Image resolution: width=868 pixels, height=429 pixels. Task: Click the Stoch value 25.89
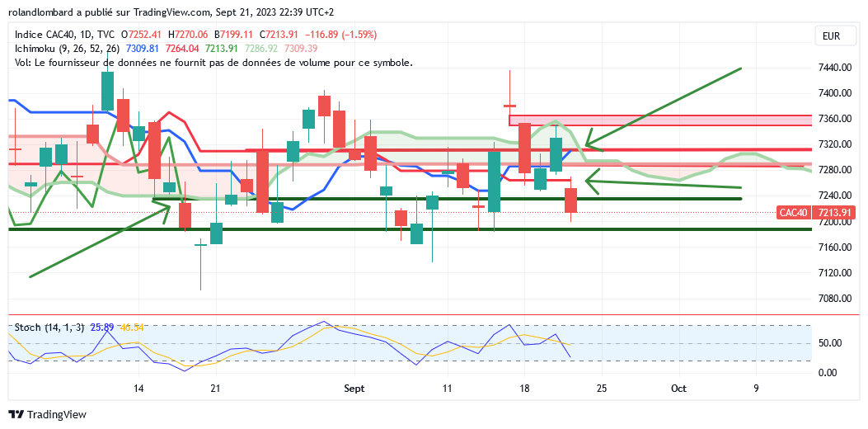pos(102,328)
